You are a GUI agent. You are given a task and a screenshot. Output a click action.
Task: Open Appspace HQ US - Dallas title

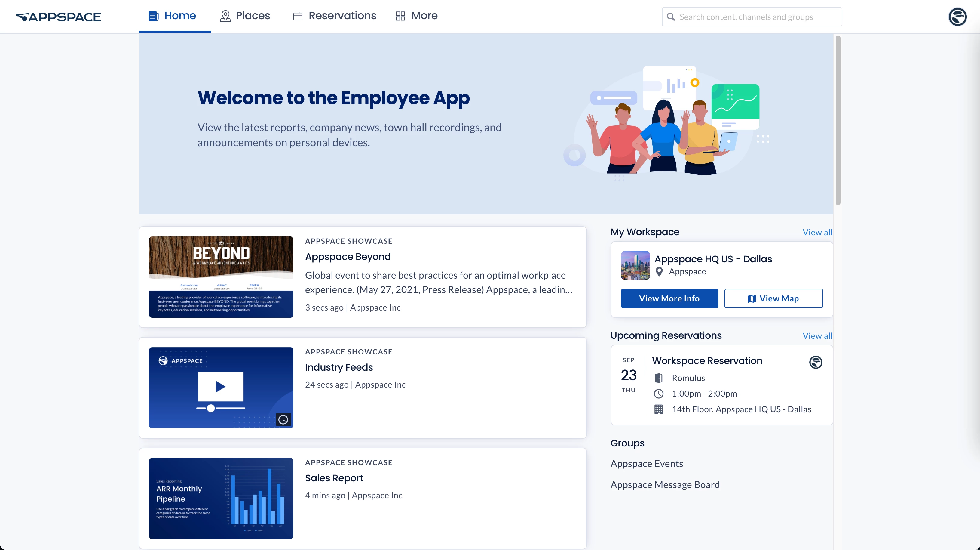713,259
